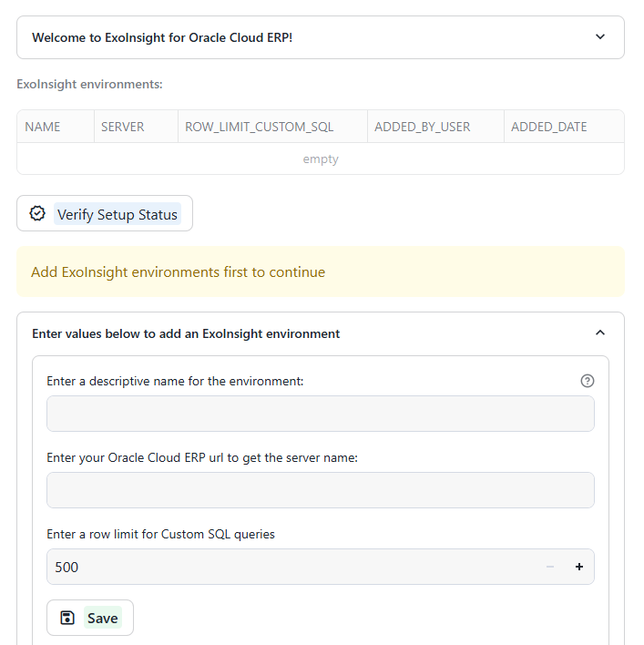Click the badge-check icon beside Verify Setup

[x=37, y=213]
